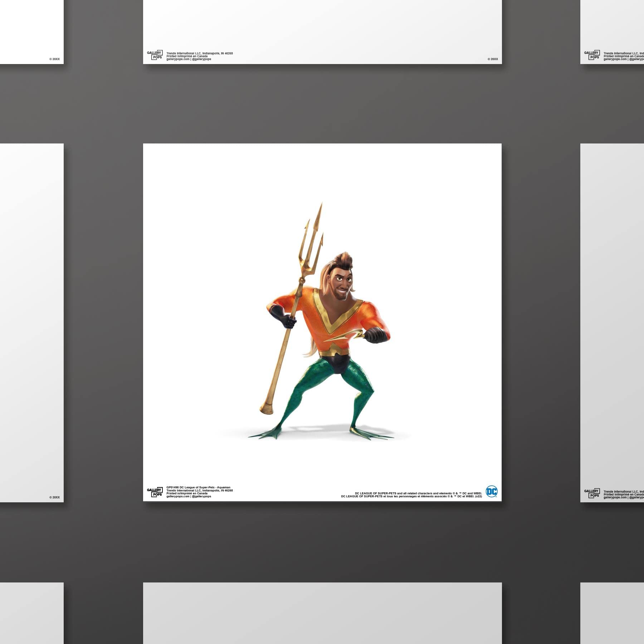
Task: Click the English "and all related characters" copyright line
Action: tap(418, 493)
